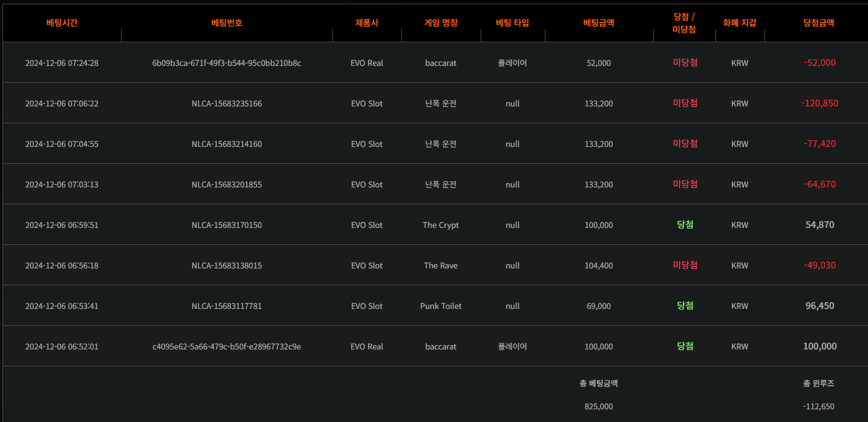Click total win-lose value -112,650
Image resolution: width=868 pixels, height=422 pixels.
coord(819,407)
